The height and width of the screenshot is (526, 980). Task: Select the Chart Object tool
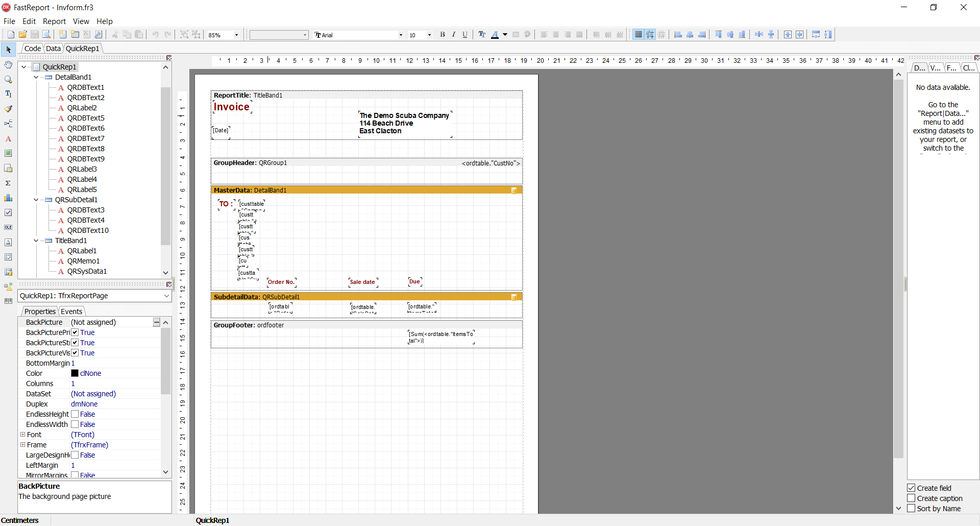[8, 198]
